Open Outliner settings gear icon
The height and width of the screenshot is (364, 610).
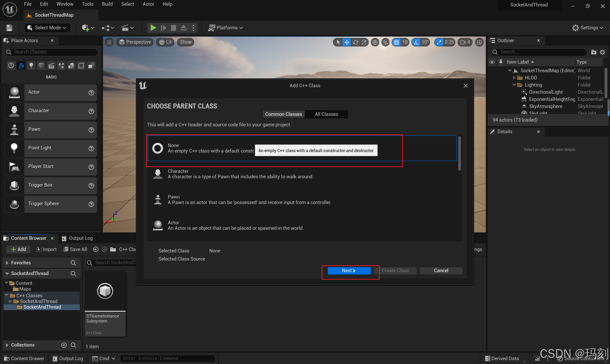click(602, 52)
